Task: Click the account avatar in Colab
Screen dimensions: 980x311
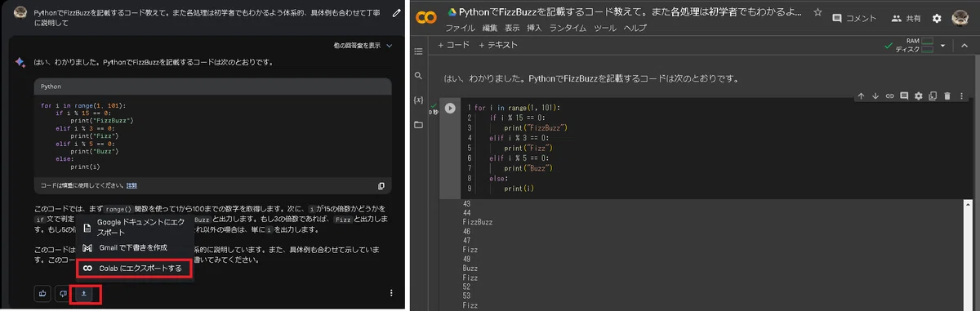Action: tap(961, 18)
